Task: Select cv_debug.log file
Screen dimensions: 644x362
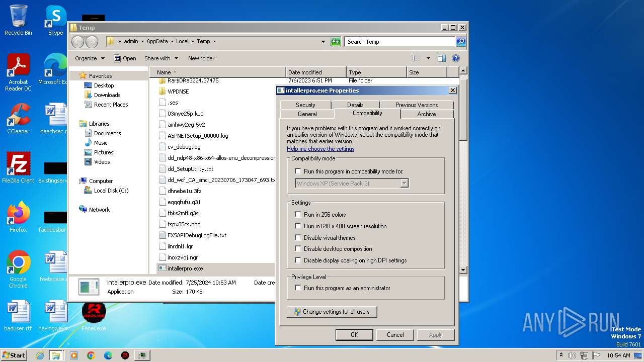Action: coord(184,147)
